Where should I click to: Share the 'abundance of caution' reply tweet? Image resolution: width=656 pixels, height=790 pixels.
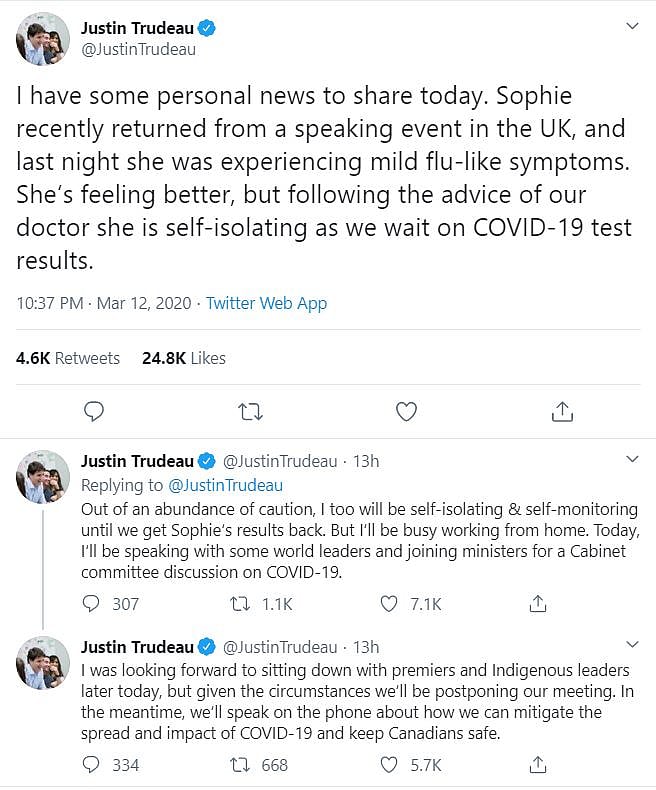[538, 603]
